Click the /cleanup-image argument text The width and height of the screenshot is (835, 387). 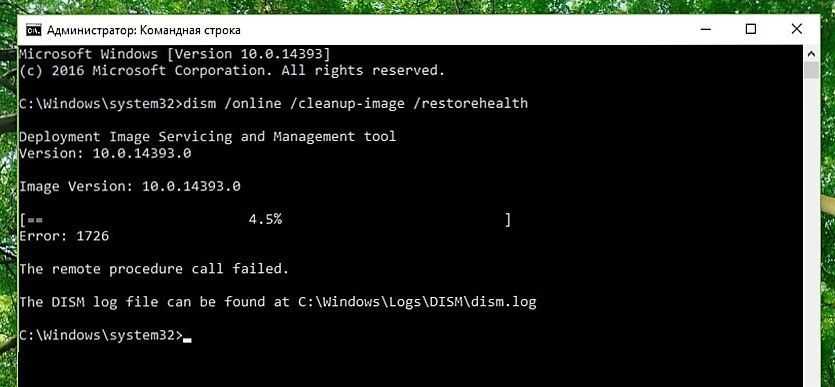[347, 103]
